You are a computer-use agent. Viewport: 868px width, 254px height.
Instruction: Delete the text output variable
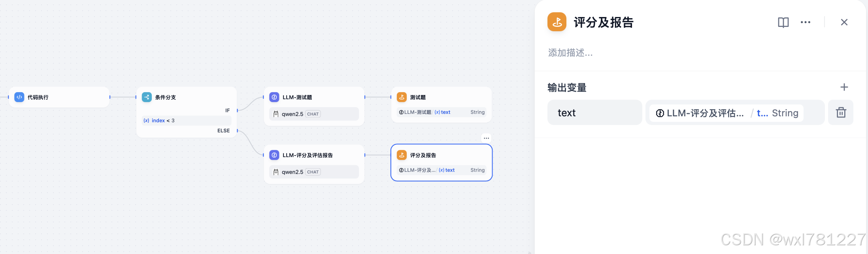tap(841, 113)
